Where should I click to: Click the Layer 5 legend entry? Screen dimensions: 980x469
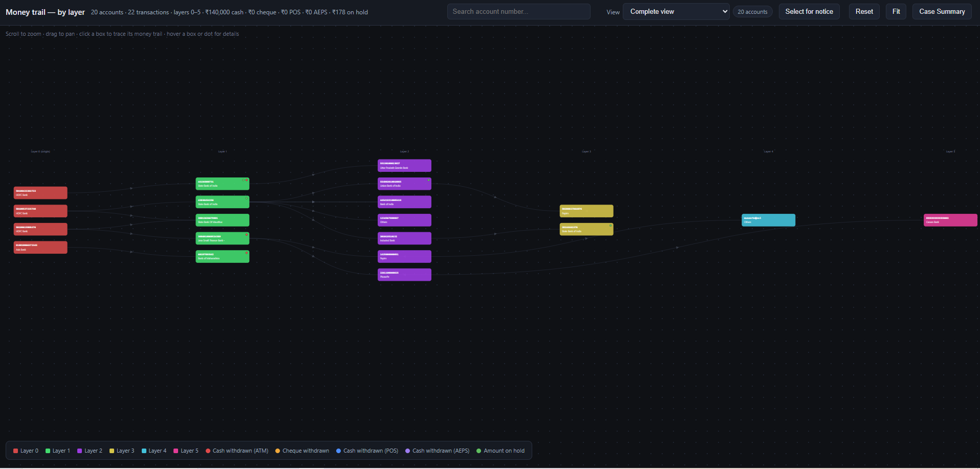click(186, 451)
